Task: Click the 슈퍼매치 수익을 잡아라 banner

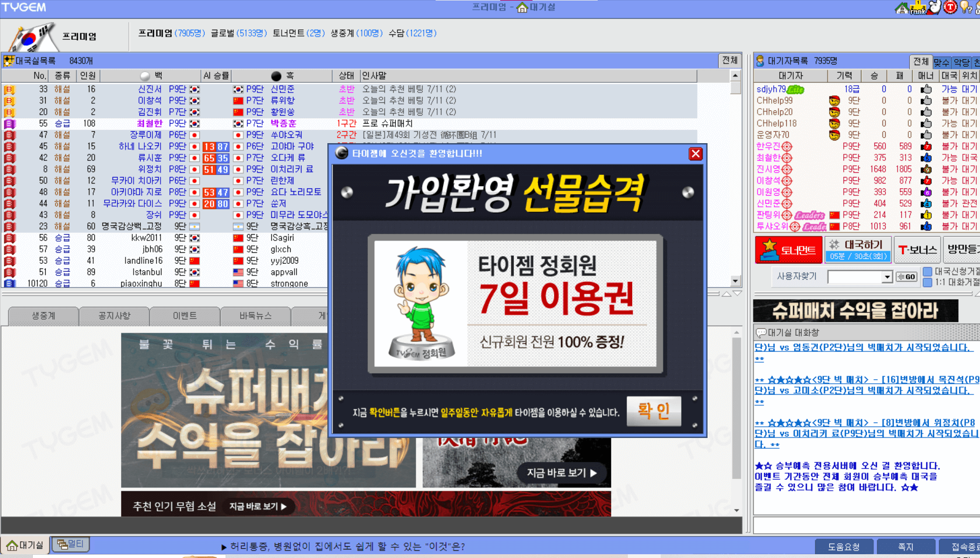Action: pos(856,310)
